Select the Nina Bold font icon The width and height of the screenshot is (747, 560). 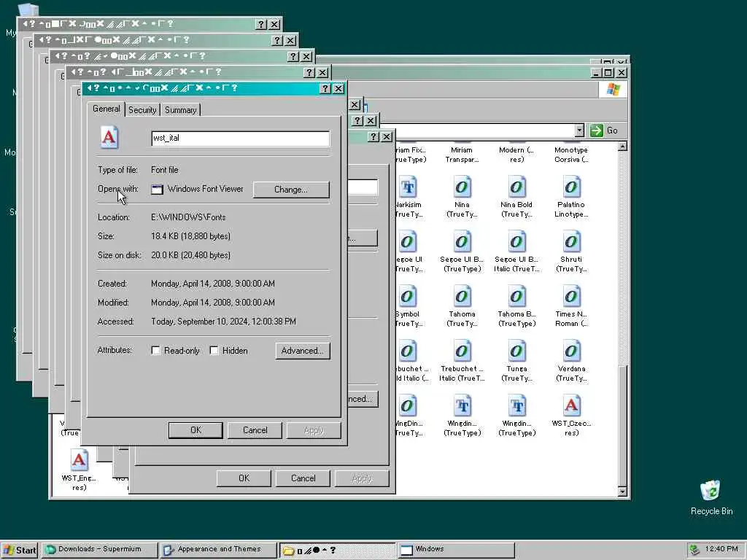516,187
